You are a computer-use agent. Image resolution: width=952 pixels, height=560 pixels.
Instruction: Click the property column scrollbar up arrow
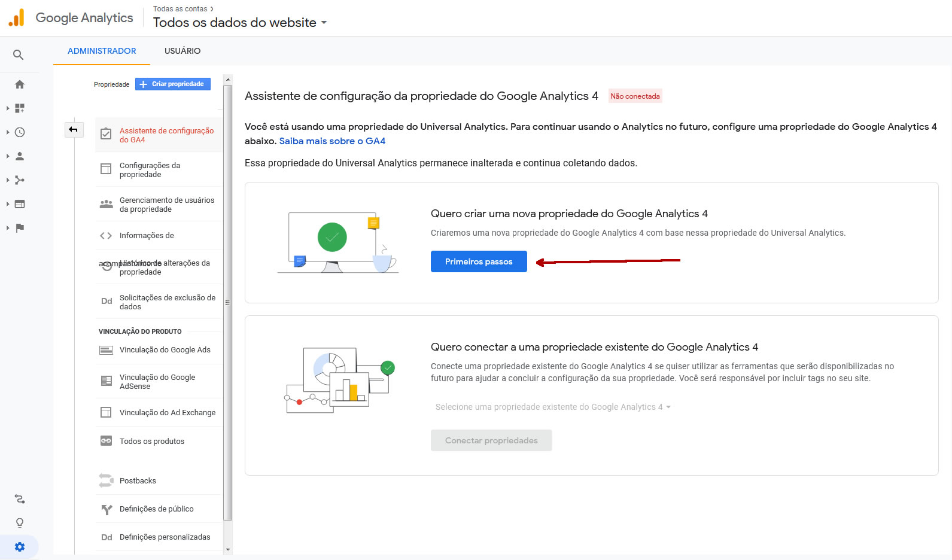(x=227, y=79)
